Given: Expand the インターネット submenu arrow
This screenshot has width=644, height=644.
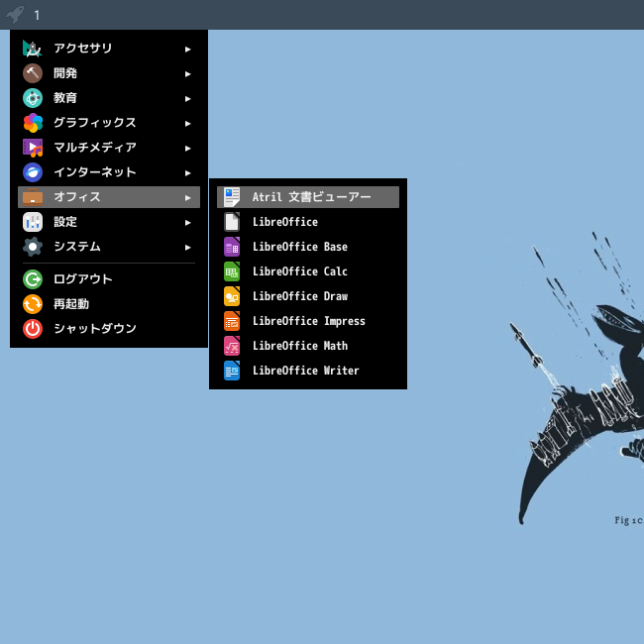Looking at the screenshot, I should click(x=187, y=173).
